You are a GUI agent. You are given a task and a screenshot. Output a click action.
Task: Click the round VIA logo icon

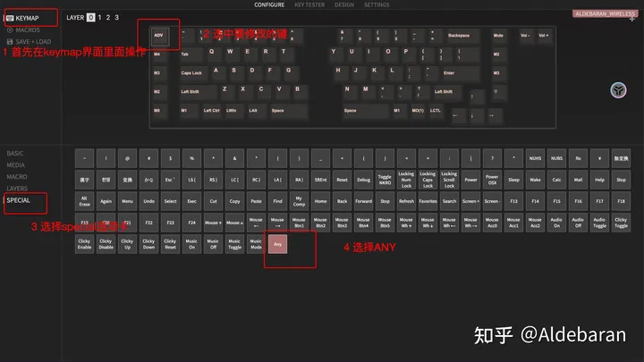(x=618, y=90)
